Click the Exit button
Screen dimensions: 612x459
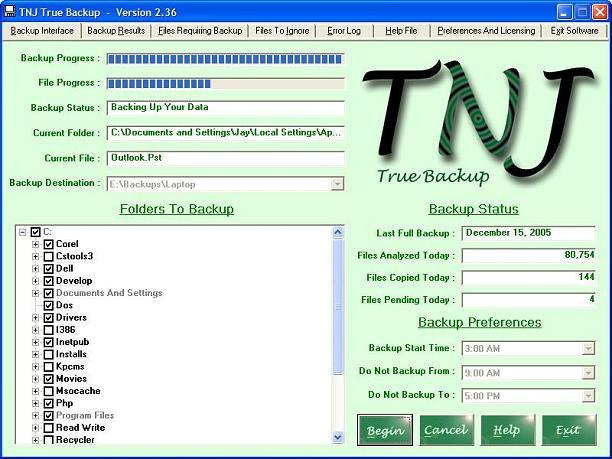(x=569, y=430)
